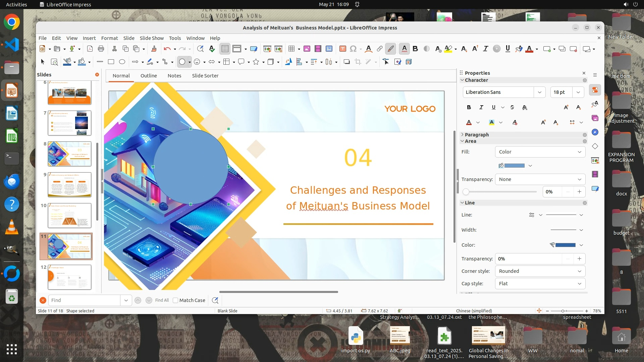The image size is (644, 362).
Task: Toggle Bold in Character panel
Action: (469, 107)
